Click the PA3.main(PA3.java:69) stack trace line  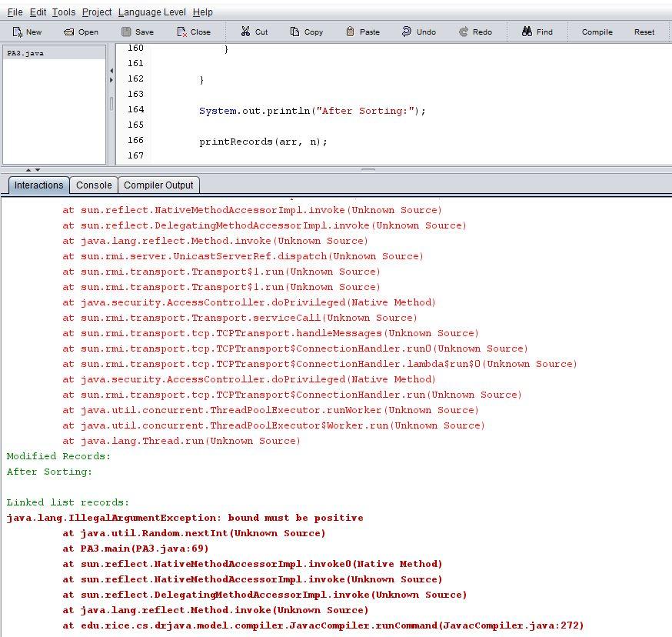(x=135, y=549)
